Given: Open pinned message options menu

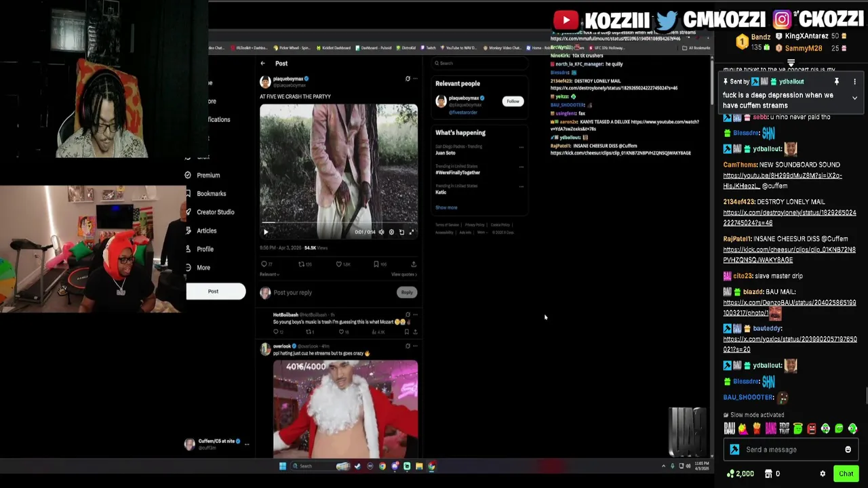Looking at the screenshot, I should 854,81.
